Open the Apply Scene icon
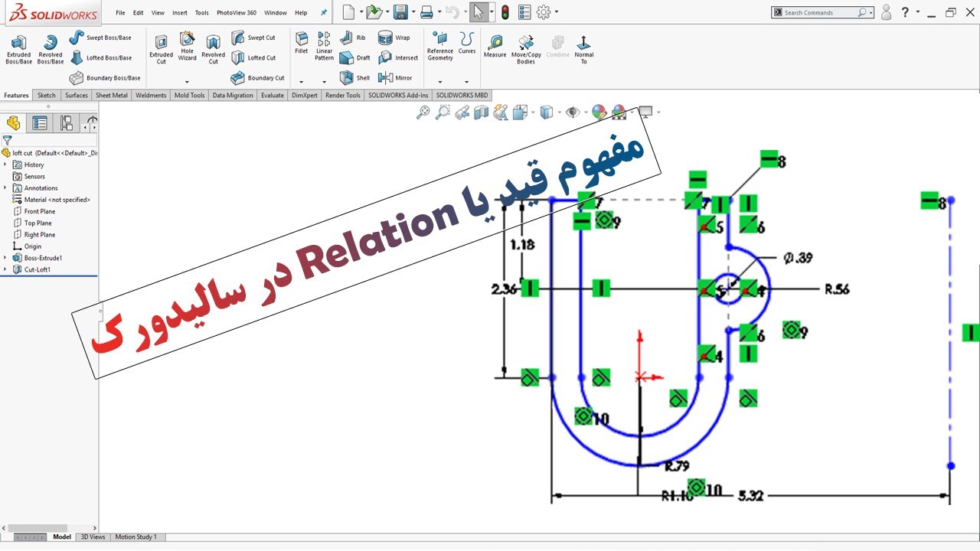This screenshot has width=980, height=551. click(x=619, y=112)
